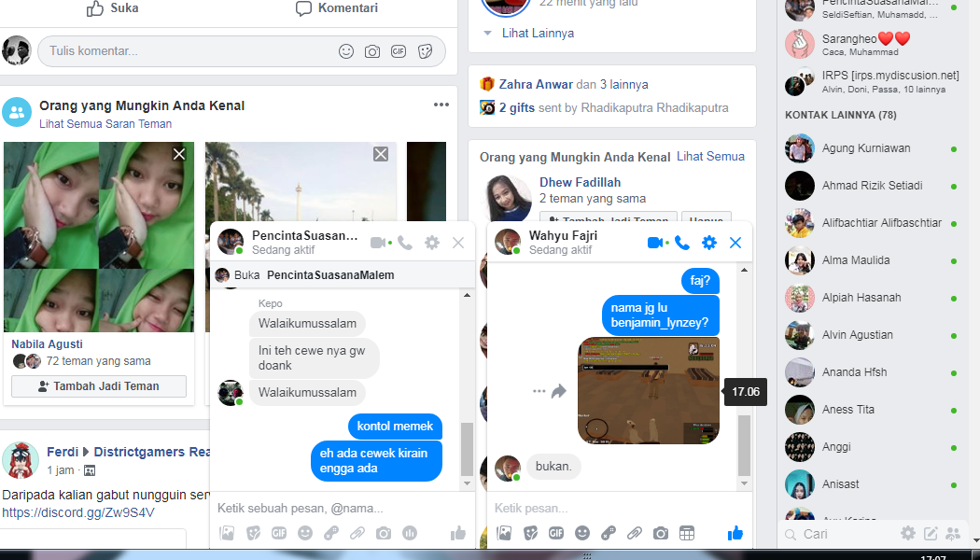The width and height of the screenshot is (980, 560).
Task: Open GIF picker in PencintaSuasana chat
Action: pyautogui.click(x=279, y=533)
